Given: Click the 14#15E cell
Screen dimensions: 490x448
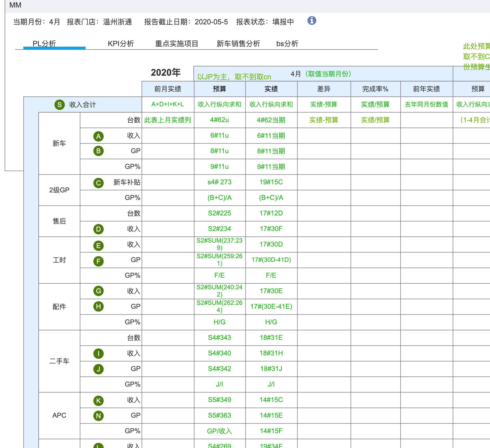Looking at the screenshot, I should (x=271, y=416).
